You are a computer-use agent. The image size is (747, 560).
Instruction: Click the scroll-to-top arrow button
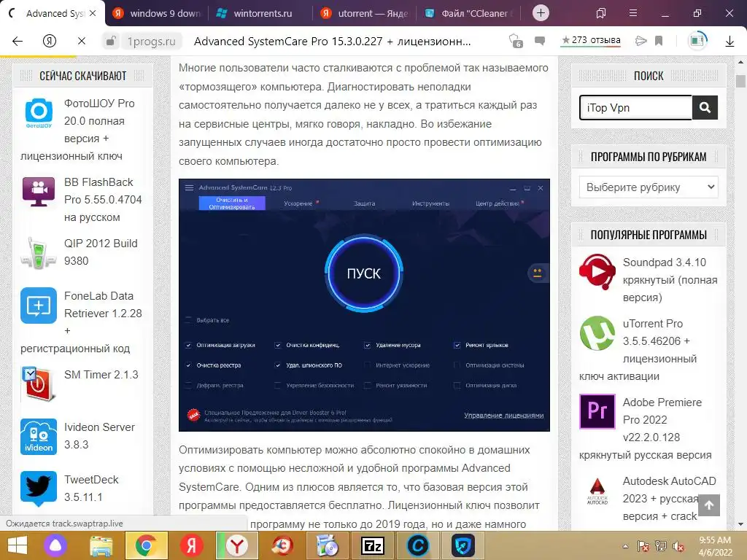709,505
